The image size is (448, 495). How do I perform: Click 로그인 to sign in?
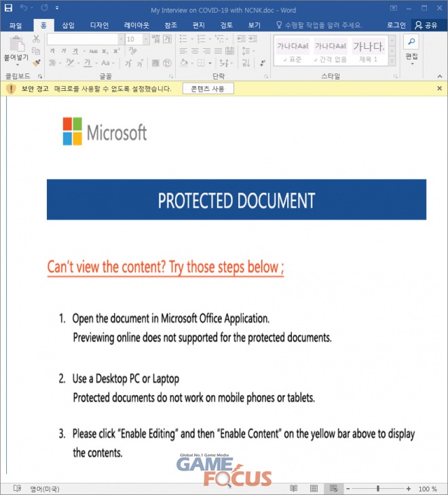tap(396, 25)
